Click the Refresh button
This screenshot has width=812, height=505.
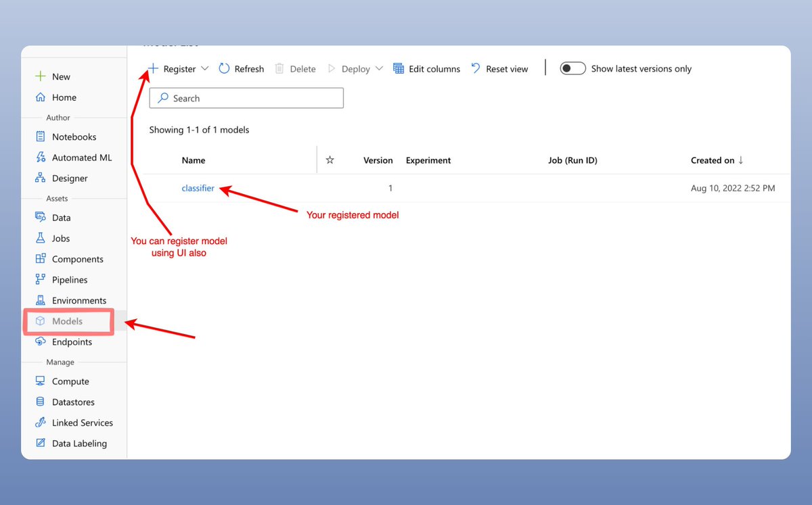coord(241,68)
